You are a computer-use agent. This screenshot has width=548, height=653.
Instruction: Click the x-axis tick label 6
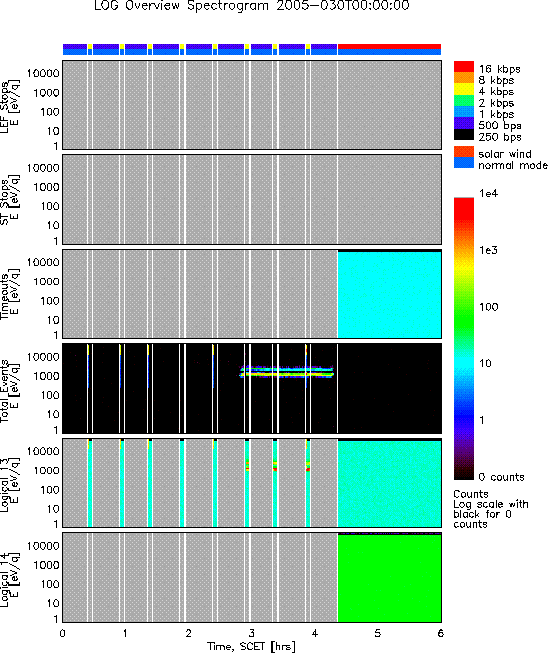coord(441,633)
